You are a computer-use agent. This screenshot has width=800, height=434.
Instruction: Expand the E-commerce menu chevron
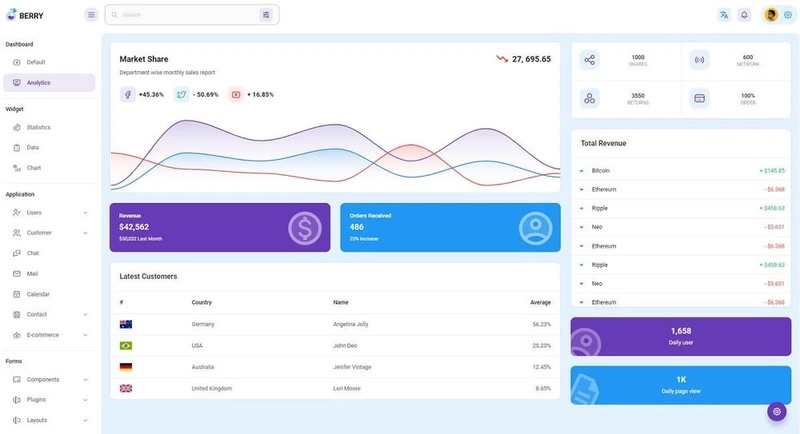coord(85,335)
